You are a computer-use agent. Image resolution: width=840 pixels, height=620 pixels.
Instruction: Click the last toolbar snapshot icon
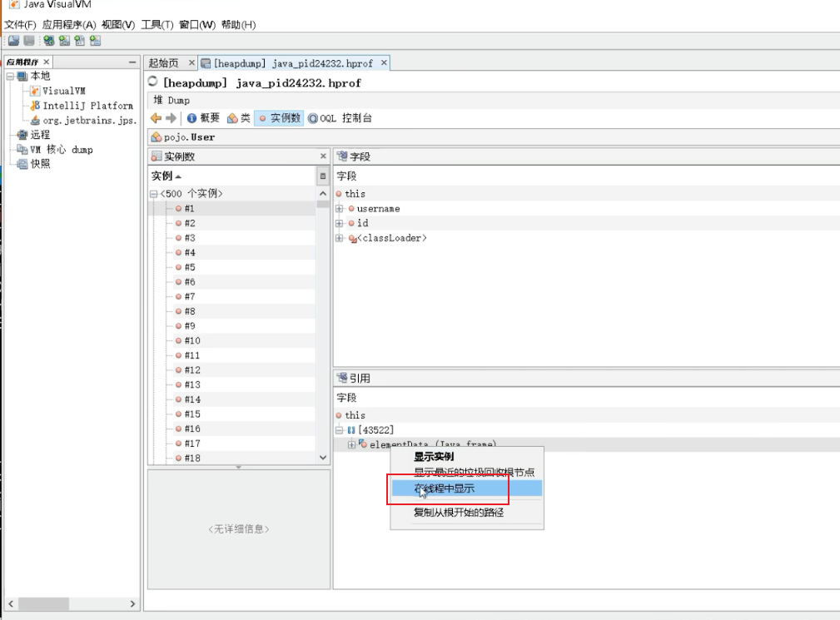[96, 41]
